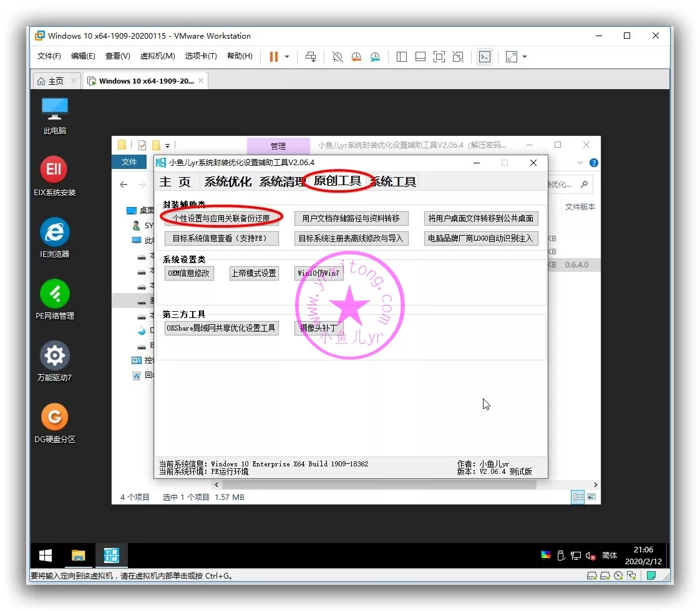Open the VMware console view icon
700x611 pixels.
[x=484, y=57]
